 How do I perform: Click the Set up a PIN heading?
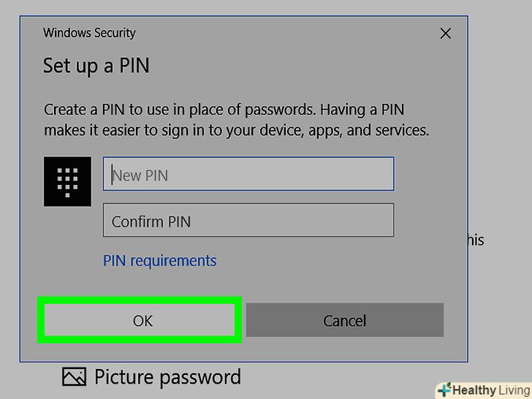coord(96,66)
